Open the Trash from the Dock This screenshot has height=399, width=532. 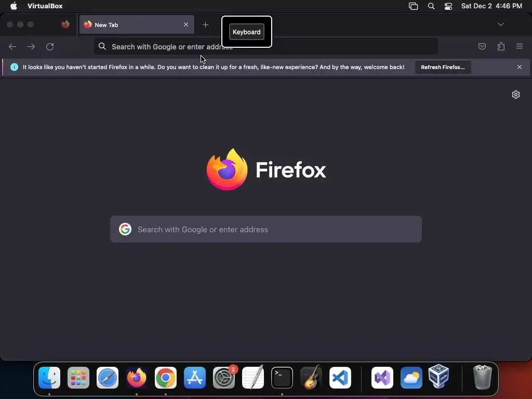[482, 377]
